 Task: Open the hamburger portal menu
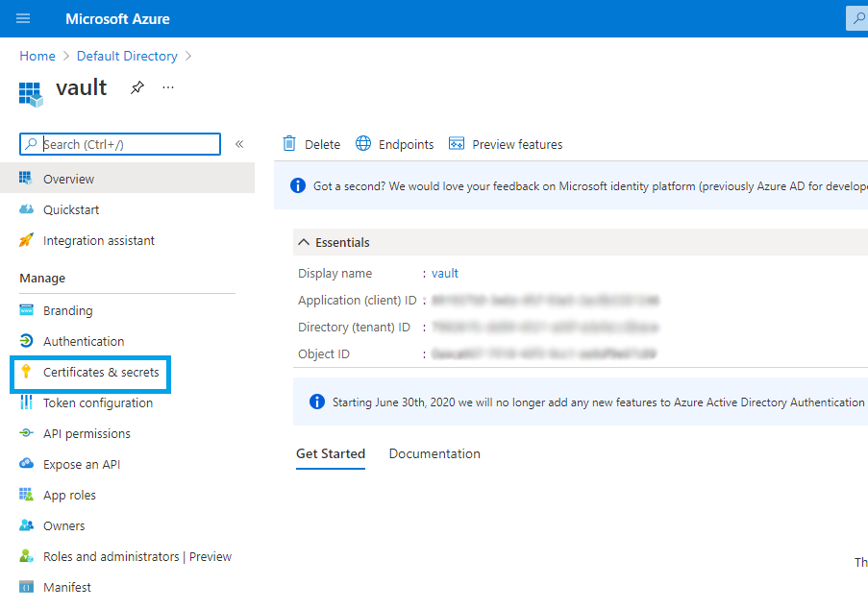coord(23,19)
